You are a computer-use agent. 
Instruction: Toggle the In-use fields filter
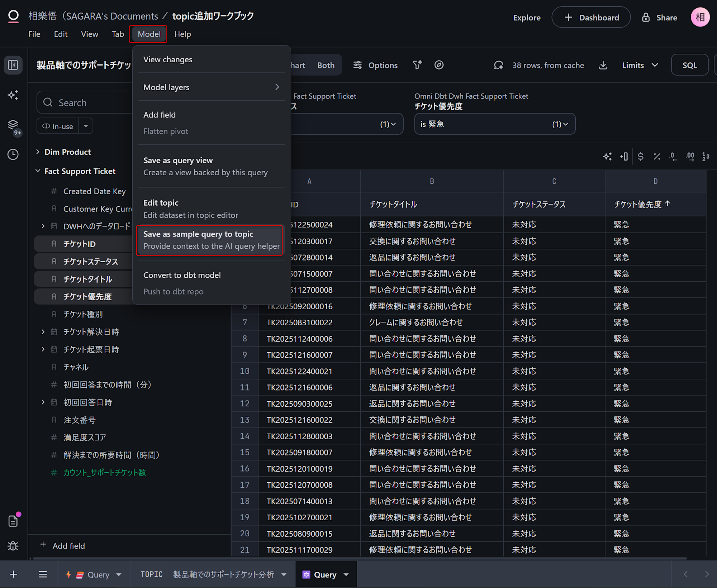click(x=58, y=126)
